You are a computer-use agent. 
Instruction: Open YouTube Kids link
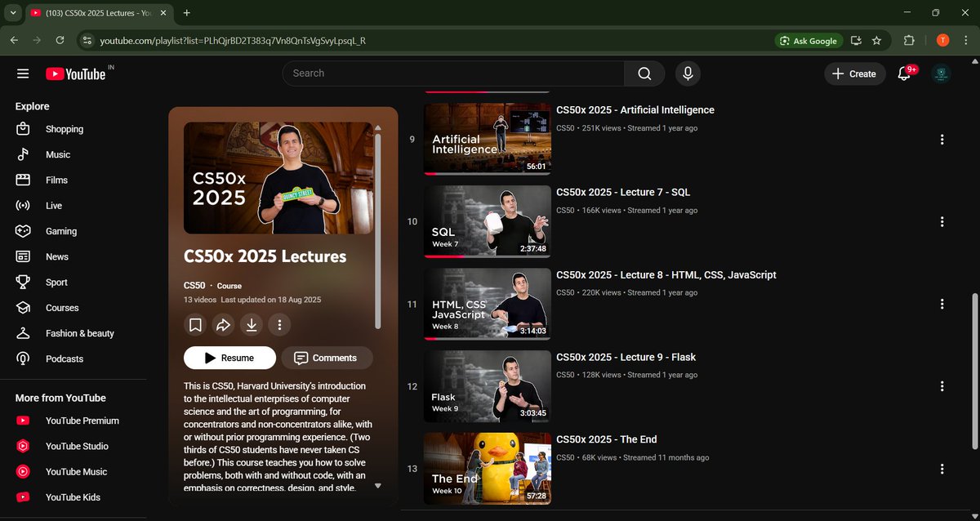pos(73,497)
